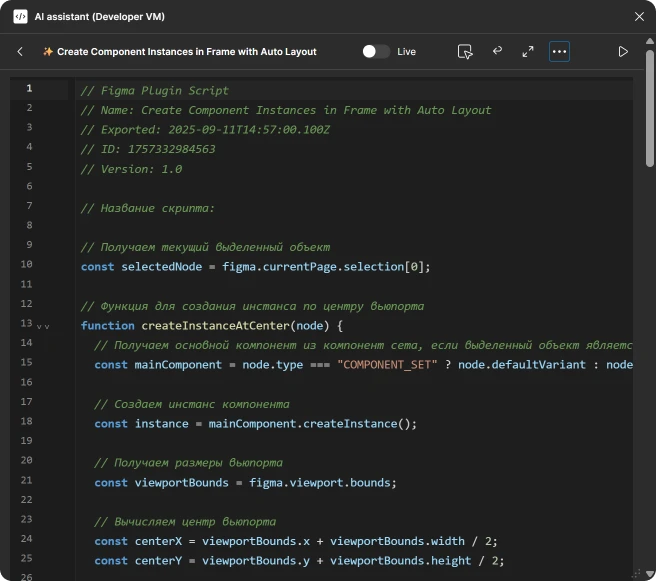This screenshot has width=656, height=581.
Task: Click line number 21 in the gutter
Action: [x=26, y=480]
